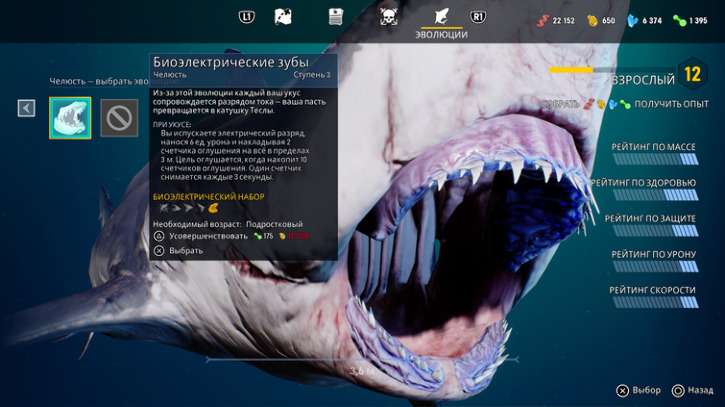Select the bio-electric teeth evolution thumbnail
The width and height of the screenshot is (725, 407).
pos(70,118)
